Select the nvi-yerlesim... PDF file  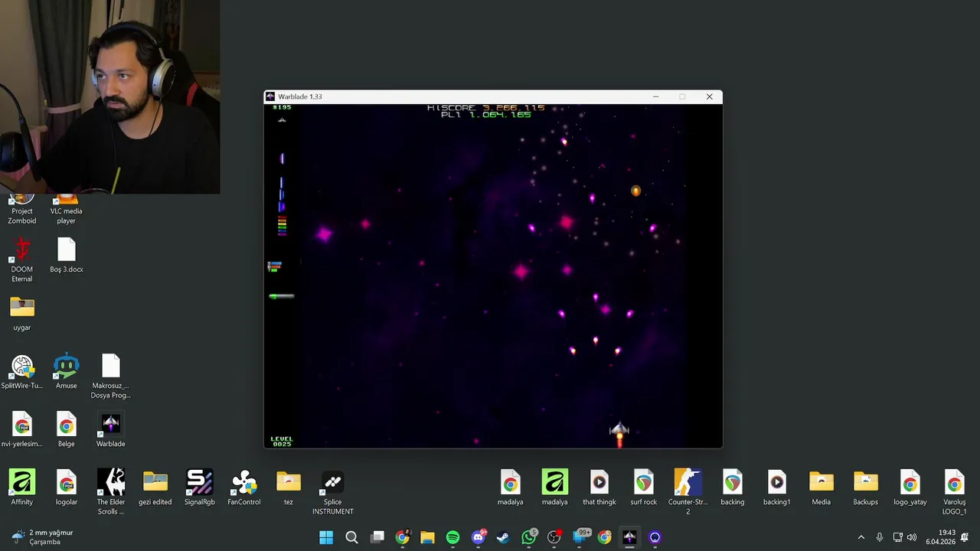click(22, 430)
